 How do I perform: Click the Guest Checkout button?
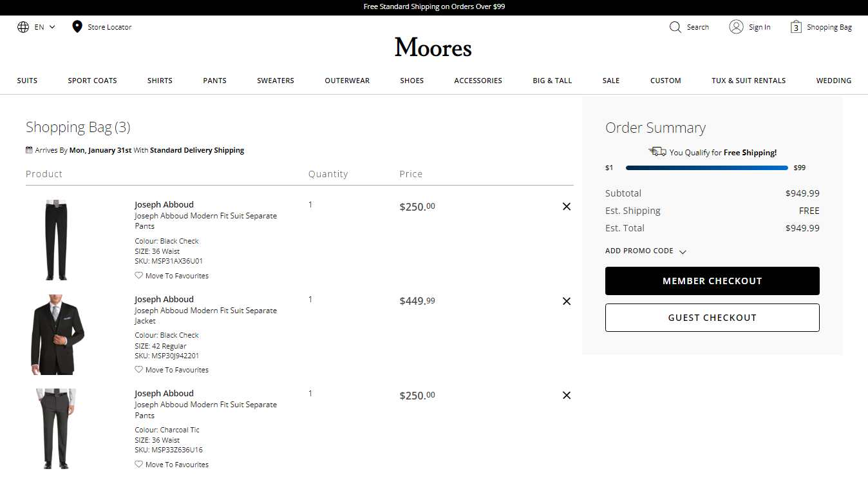coord(712,318)
